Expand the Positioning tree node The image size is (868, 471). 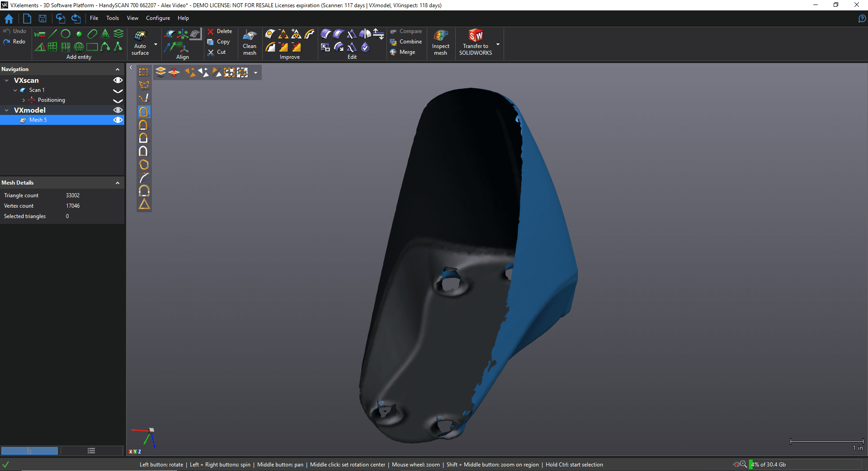click(x=24, y=100)
